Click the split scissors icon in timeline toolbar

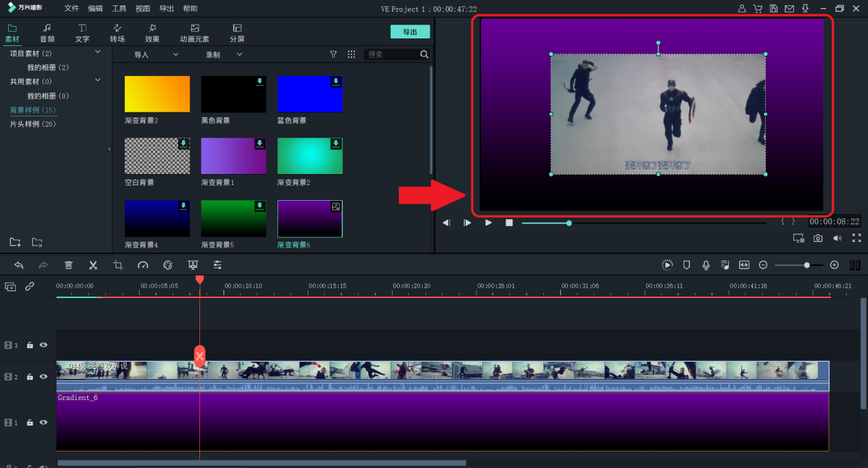coord(93,265)
